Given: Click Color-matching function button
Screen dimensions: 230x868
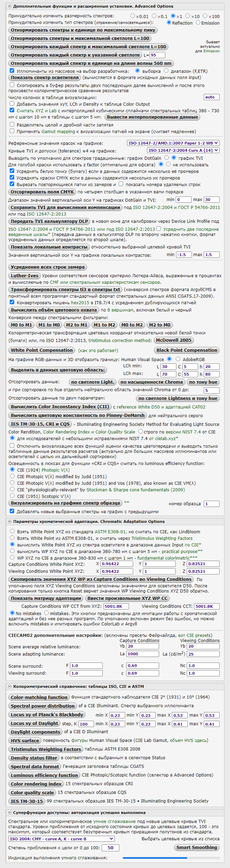Looking at the screenshot, I should coord(39,697).
